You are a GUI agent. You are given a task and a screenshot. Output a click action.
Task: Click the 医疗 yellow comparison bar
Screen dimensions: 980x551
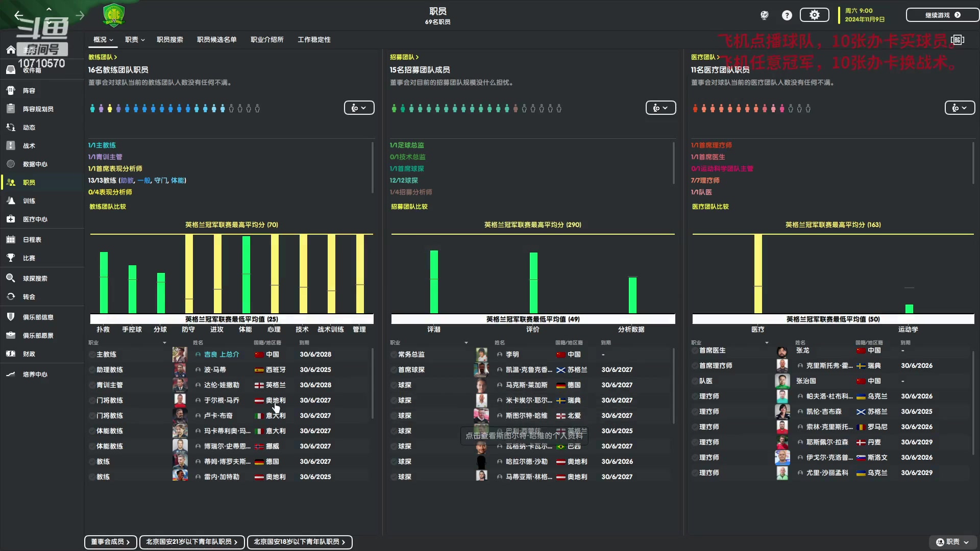[758, 274]
